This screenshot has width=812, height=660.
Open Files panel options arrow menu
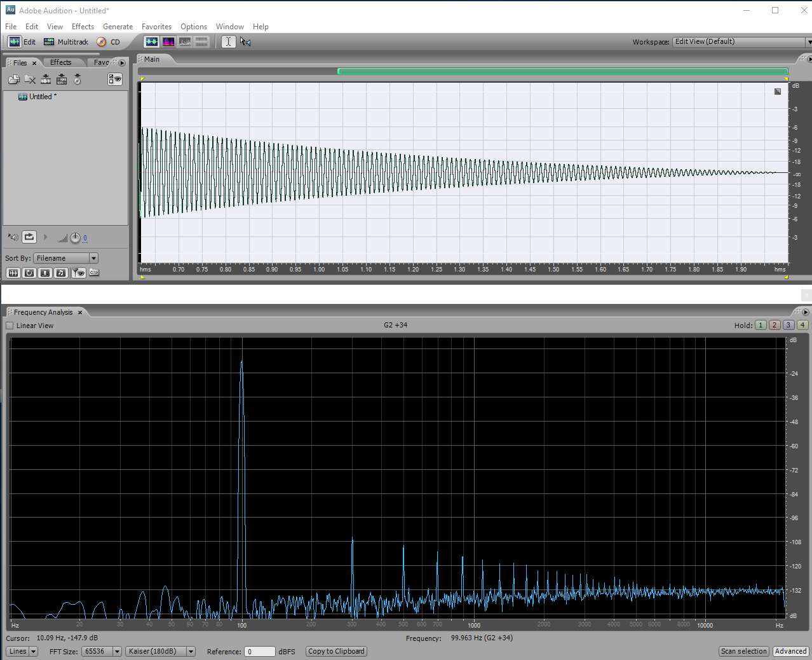tap(122, 63)
